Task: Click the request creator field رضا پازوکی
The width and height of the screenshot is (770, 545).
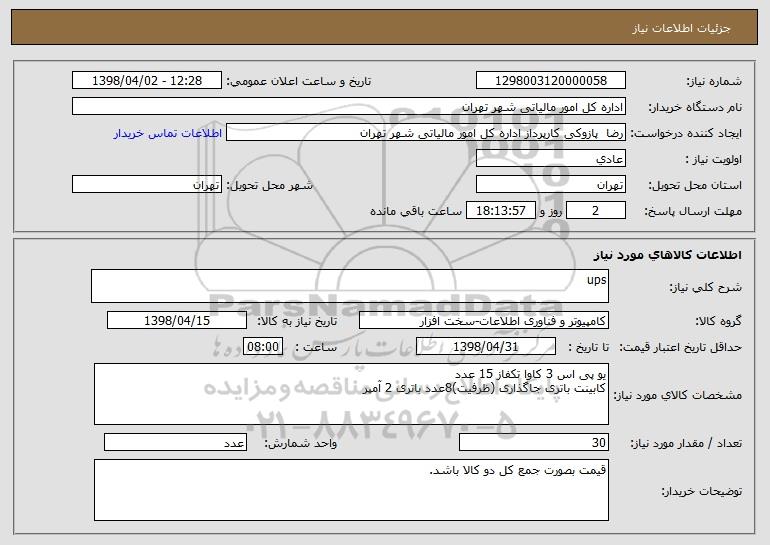Action: coord(426,132)
